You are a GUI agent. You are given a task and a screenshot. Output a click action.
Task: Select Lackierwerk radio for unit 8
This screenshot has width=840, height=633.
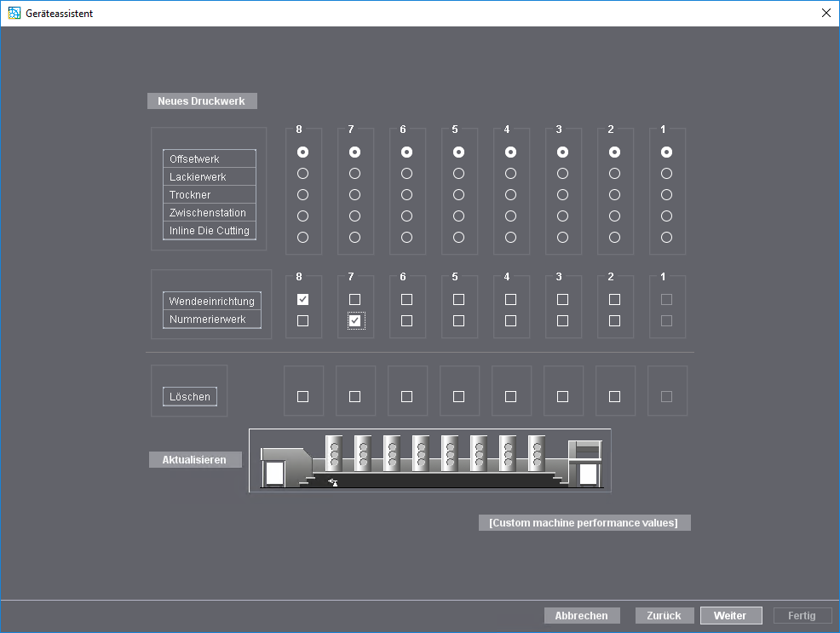(302, 174)
